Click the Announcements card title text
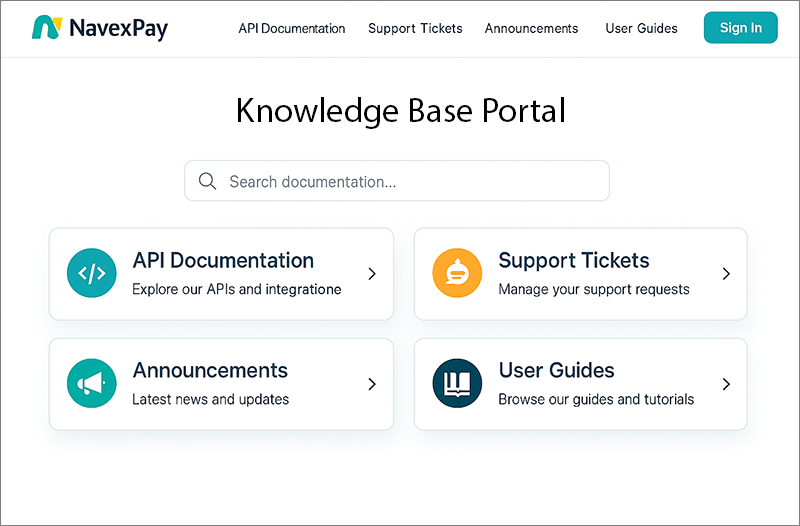The height and width of the screenshot is (526, 800). point(210,371)
